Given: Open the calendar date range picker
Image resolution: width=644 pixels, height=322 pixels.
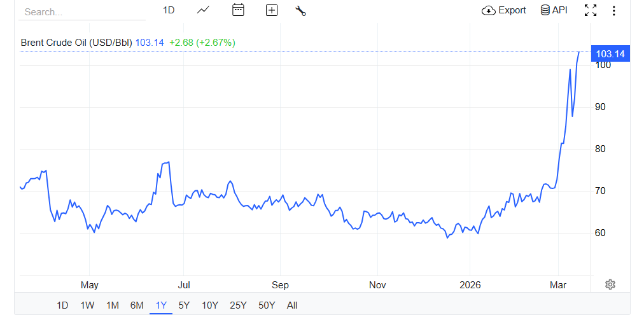Looking at the screenshot, I should click(238, 10).
